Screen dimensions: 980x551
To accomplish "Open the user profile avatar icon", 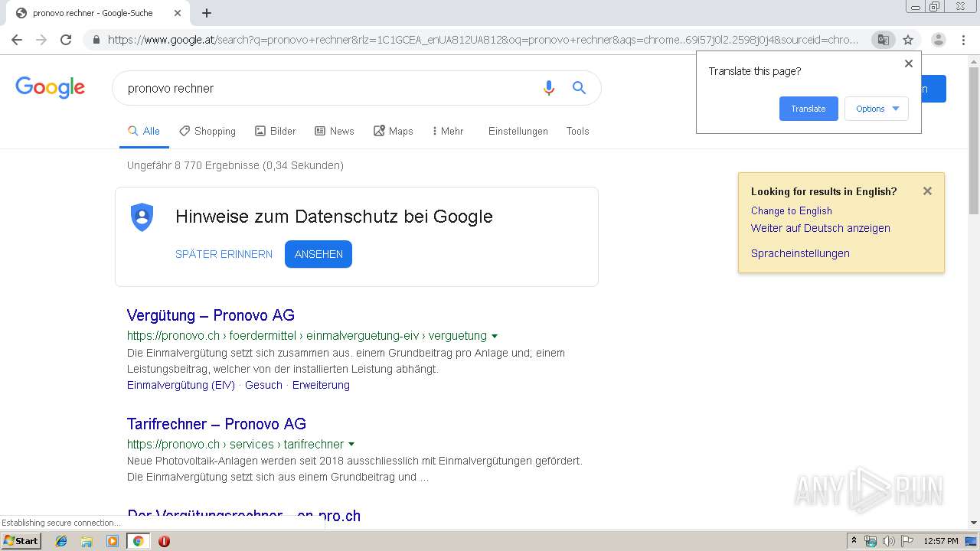I will (x=938, y=40).
